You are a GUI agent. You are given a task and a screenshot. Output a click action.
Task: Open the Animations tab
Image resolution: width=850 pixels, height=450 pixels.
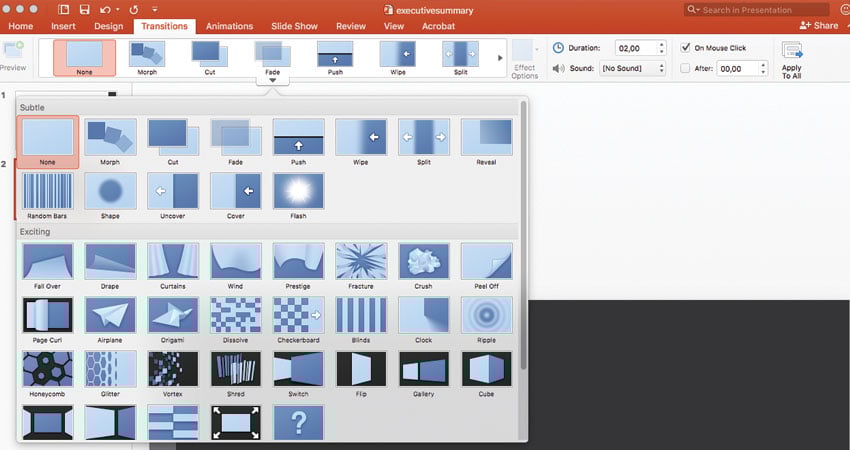(x=229, y=26)
